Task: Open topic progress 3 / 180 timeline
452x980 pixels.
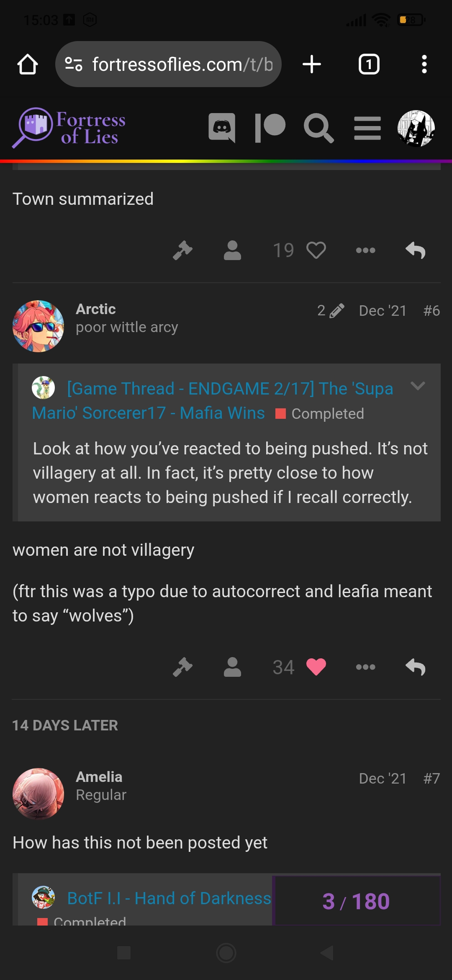Action: pyautogui.click(x=356, y=901)
